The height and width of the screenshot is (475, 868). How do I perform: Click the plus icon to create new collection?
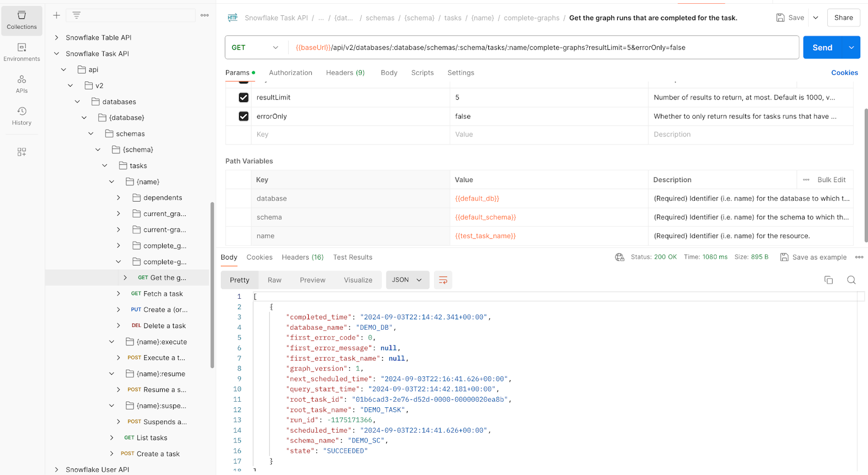coord(56,15)
